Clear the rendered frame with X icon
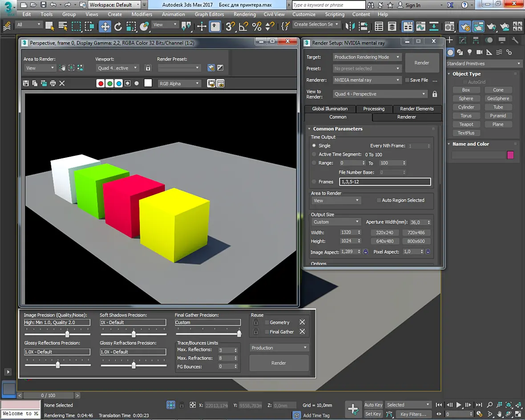Image resolution: width=525 pixels, height=420 pixels. (x=62, y=83)
